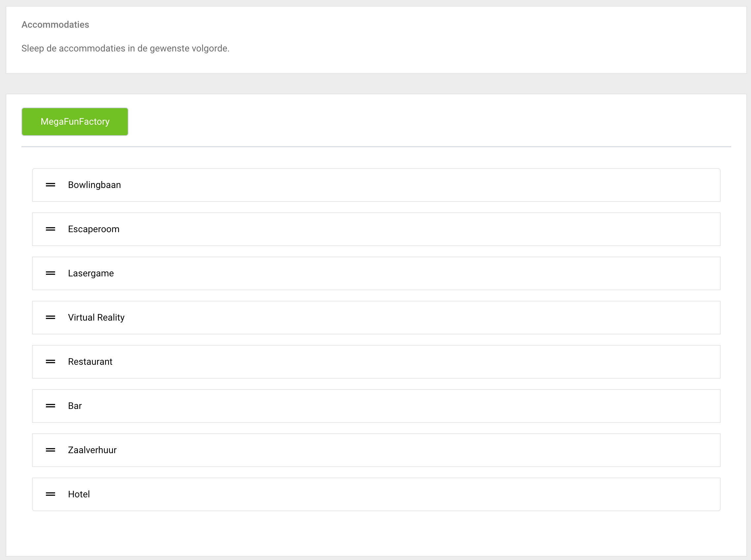Viewport: 751px width, 560px height.
Task: Click the Hotel label text
Action: (x=79, y=494)
